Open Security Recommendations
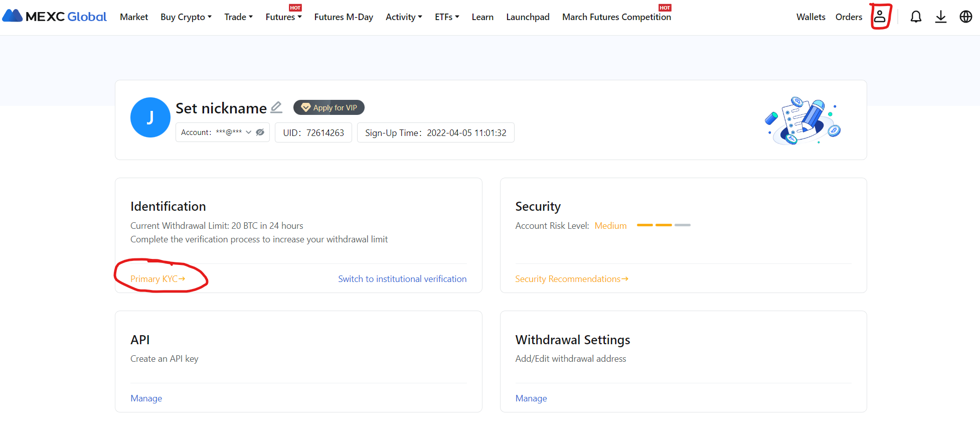This screenshot has height=424, width=980. point(572,279)
